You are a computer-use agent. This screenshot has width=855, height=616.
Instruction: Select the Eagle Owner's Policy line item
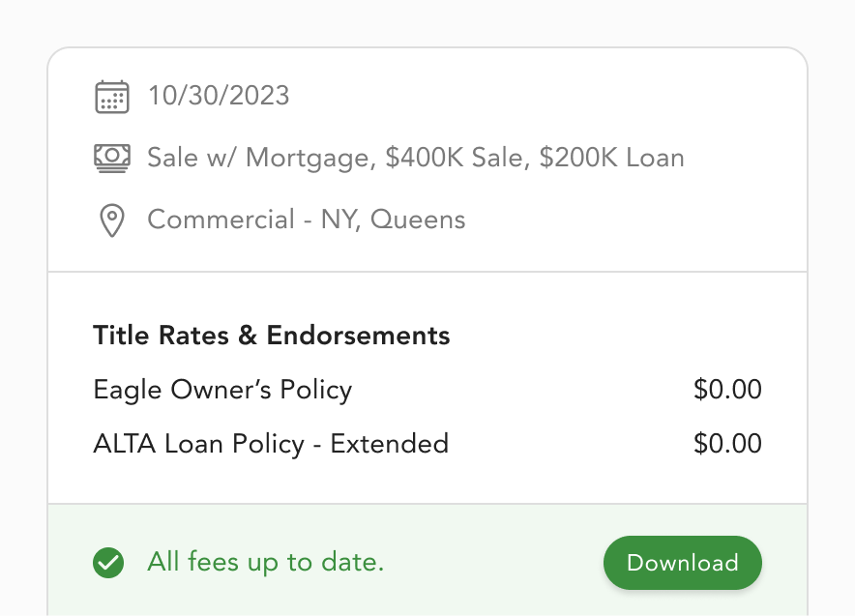[x=222, y=390]
